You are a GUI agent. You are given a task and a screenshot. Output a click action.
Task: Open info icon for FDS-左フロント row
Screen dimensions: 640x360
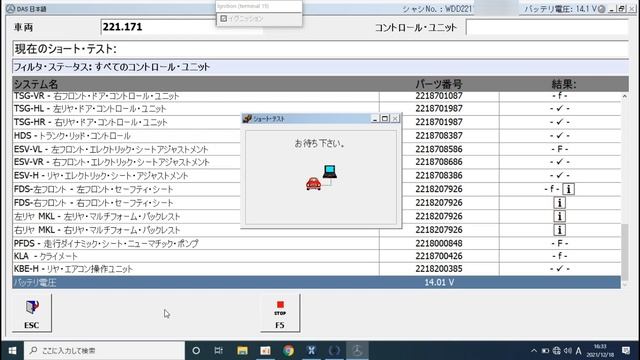click(569, 189)
